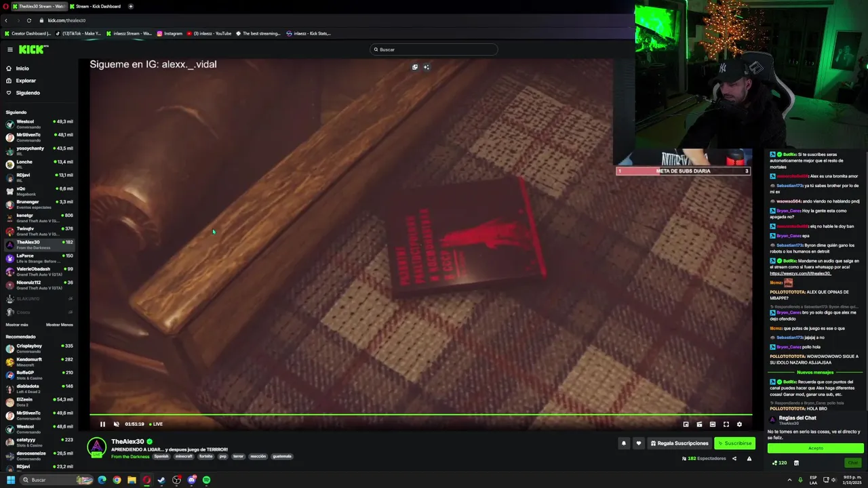This screenshot has height=488, width=868.
Task: Open TheAlex30 avatar under the video
Action: click(97, 447)
